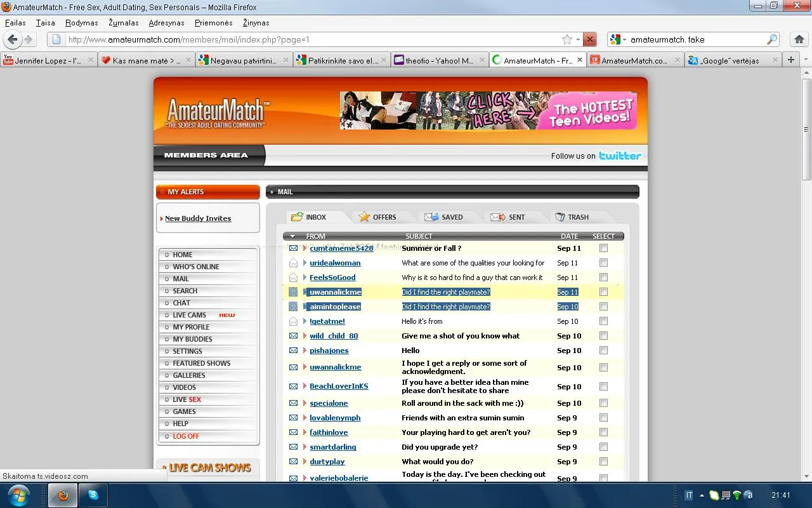
Task: Open Žurnalas menu
Action: pyautogui.click(x=124, y=22)
